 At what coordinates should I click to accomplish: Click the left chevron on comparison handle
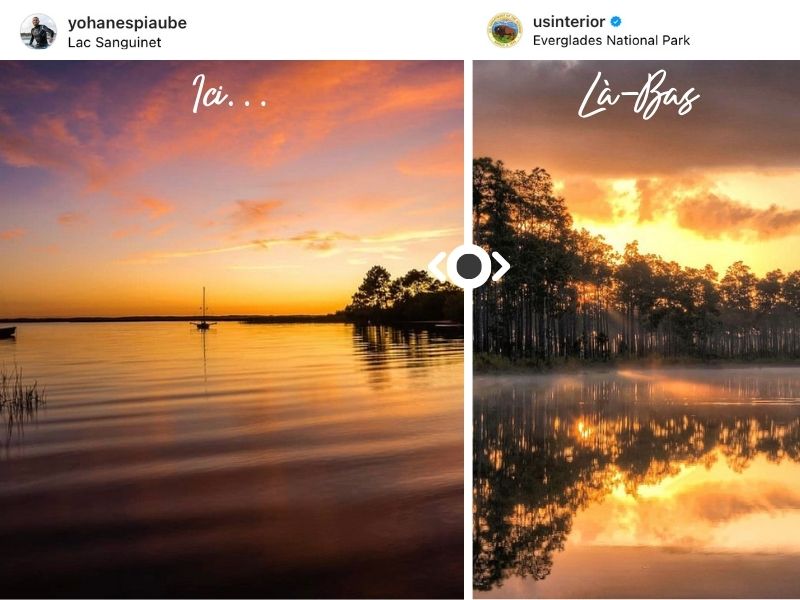pyautogui.click(x=438, y=266)
